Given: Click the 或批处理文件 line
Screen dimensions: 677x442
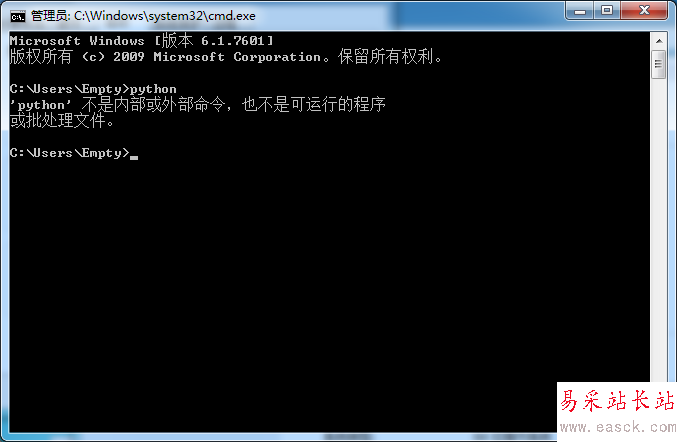Looking at the screenshot, I should click(62, 120).
